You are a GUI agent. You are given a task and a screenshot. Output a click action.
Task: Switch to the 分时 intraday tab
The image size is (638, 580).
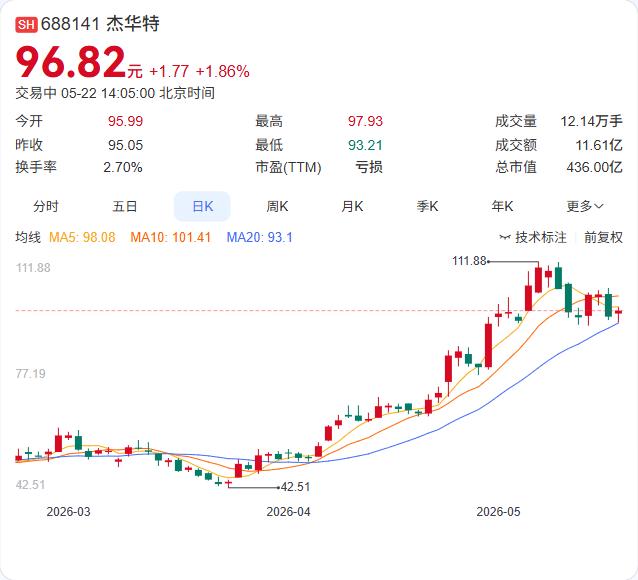(46, 206)
